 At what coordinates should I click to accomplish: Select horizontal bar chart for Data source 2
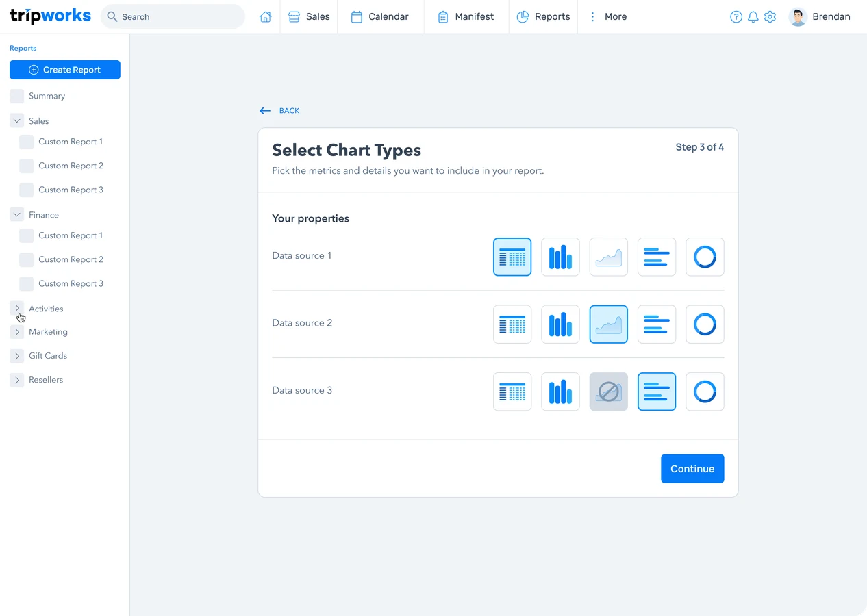click(656, 324)
